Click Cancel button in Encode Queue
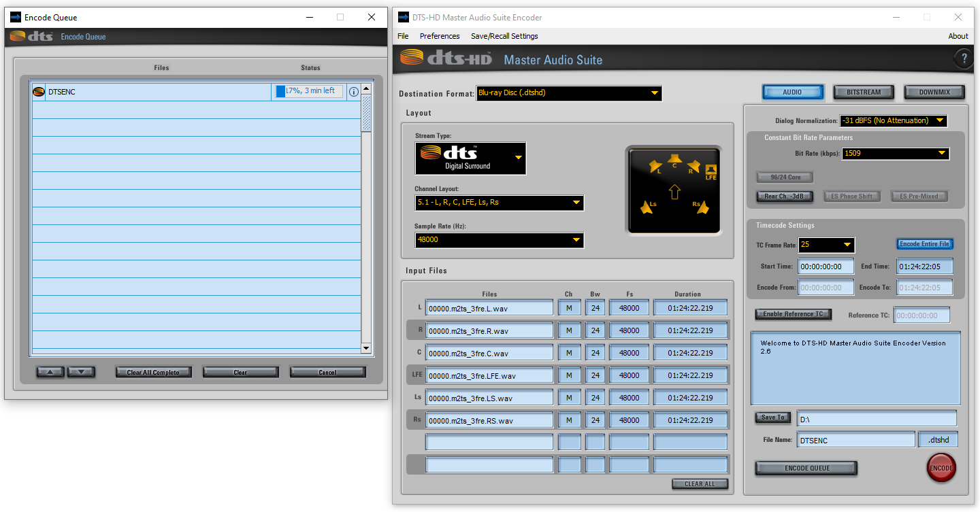 coord(327,373)
